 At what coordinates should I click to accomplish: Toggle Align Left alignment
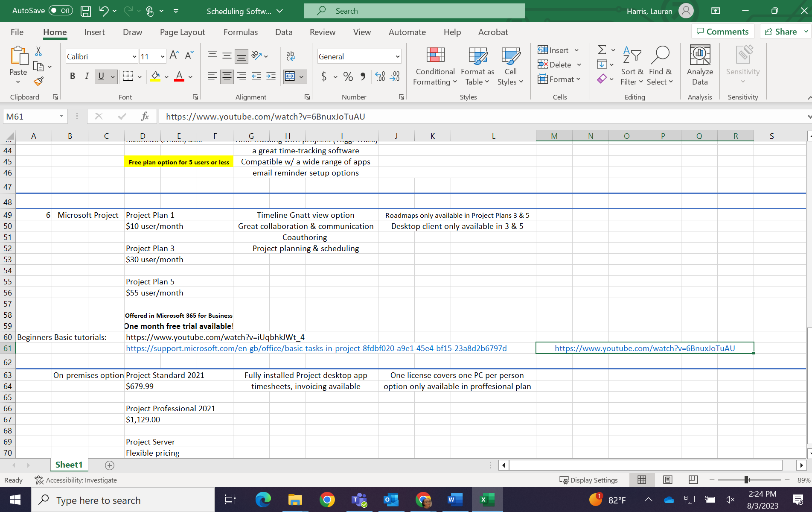(212, 76)
